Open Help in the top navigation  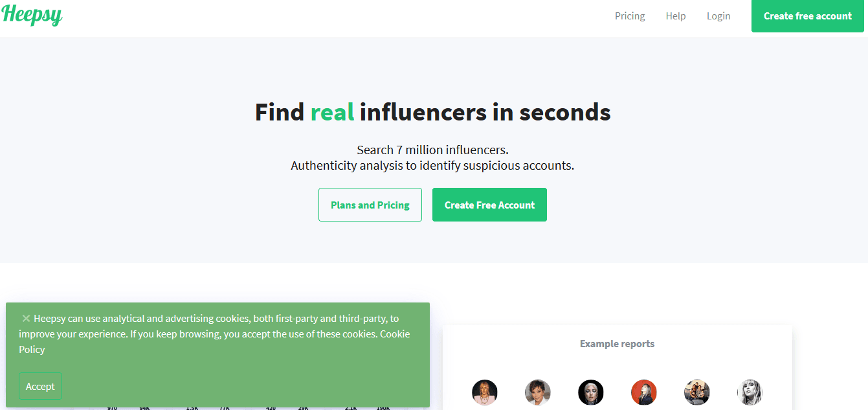click(676, 16)
